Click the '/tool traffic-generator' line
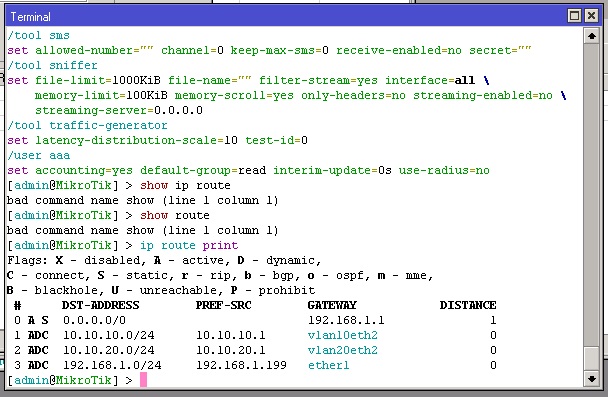The height and width of the screenshot is (397, 608). (x=87, y=125)
